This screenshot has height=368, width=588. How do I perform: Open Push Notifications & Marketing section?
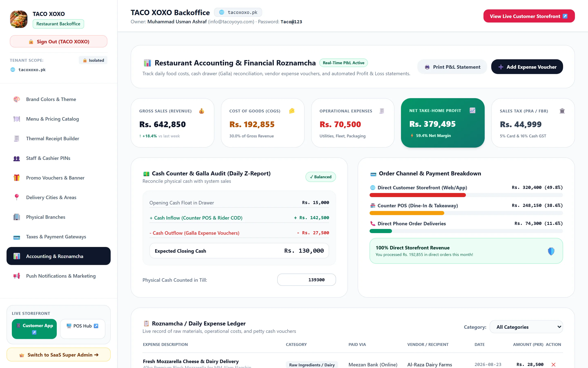pyautogui.click(x=59, y=276)
